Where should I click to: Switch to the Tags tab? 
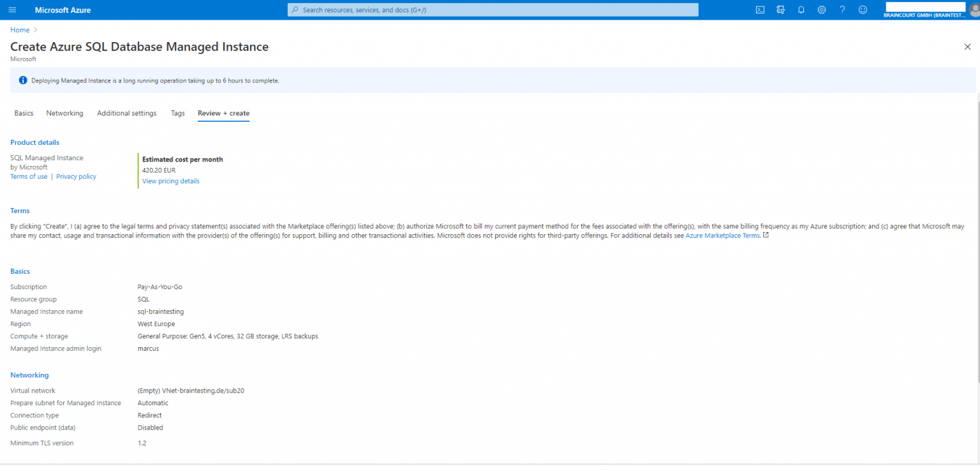177,113
